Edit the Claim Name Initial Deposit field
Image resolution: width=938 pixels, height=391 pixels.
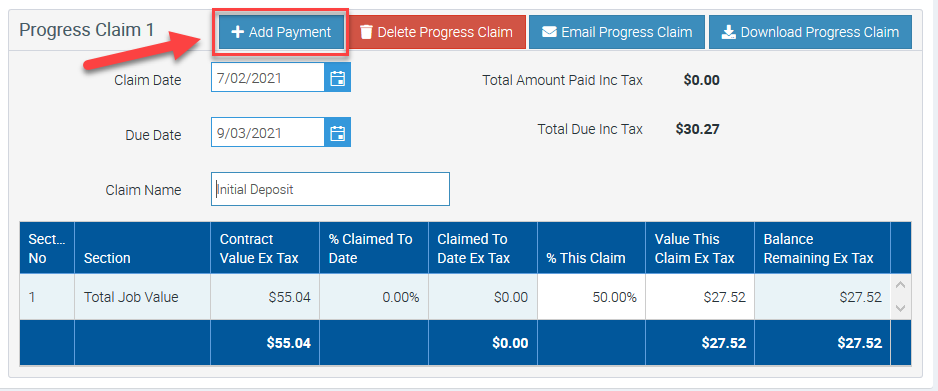pyautogui.click(x=330, y=190)
